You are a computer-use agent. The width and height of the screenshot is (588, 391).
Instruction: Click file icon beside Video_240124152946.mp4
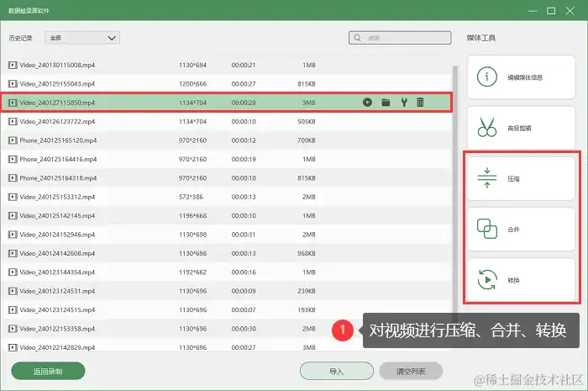tap(13, 235)
